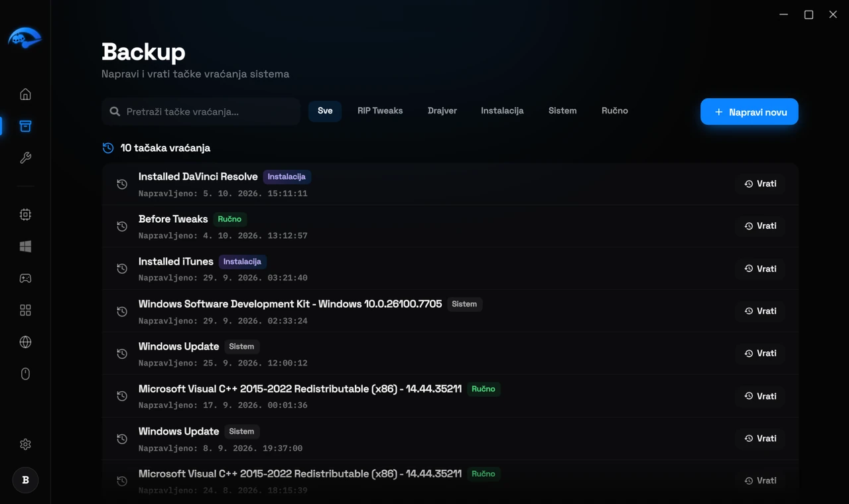The image size is (849, 504).
Task: Click restore icon beside Before Tweaks
Action: (122, 226)
